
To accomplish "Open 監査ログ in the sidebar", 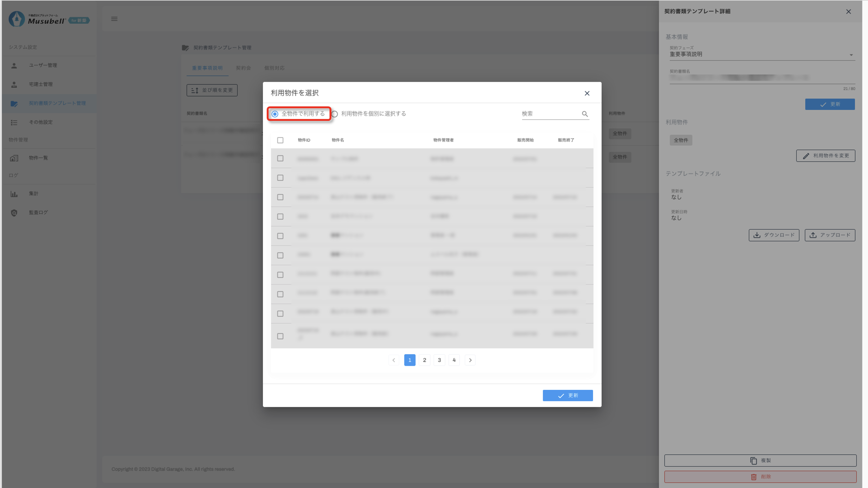I will point(38,212).
